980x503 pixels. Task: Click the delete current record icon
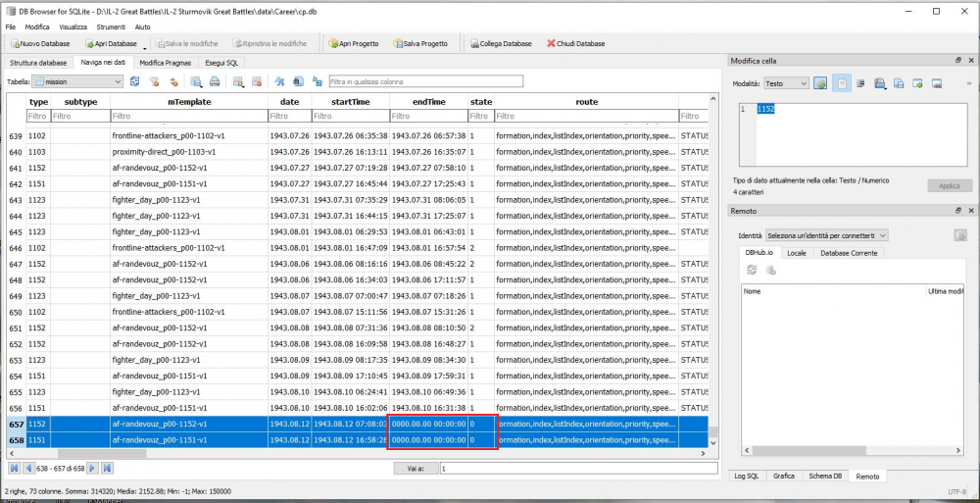pos(255,81)
